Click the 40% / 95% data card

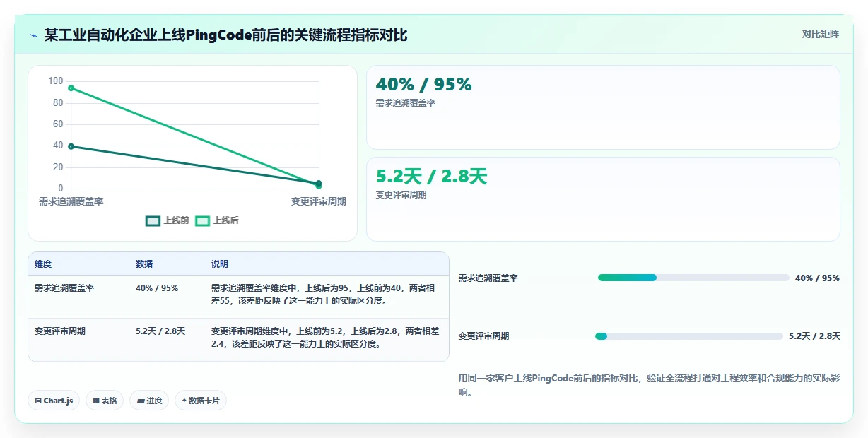pos(603,107)
